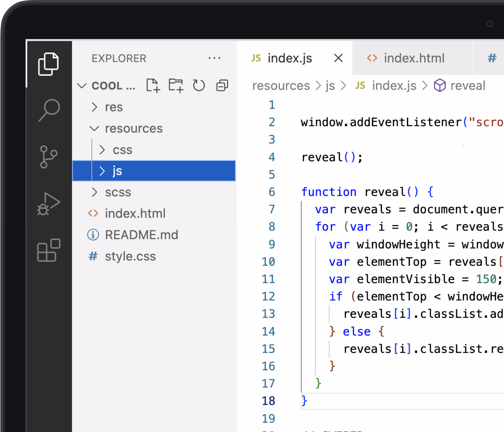Refresh the Explorer tree
504x432 pixels.
(x=199, y=86)
